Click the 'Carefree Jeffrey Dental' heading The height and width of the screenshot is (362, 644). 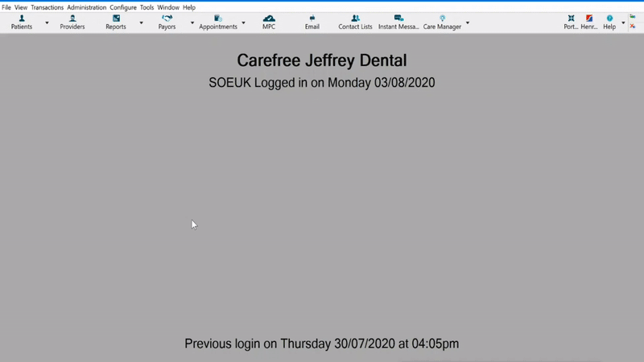322,61
